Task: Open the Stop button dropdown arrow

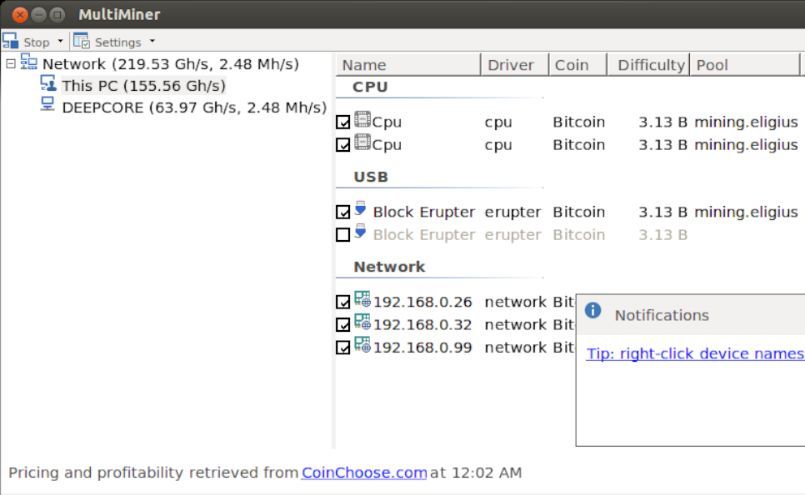Action: click(60, 42)
